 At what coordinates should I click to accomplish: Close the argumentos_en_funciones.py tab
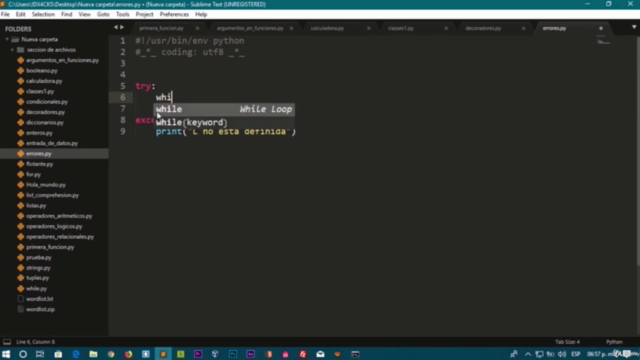click(x=291, y=28)
